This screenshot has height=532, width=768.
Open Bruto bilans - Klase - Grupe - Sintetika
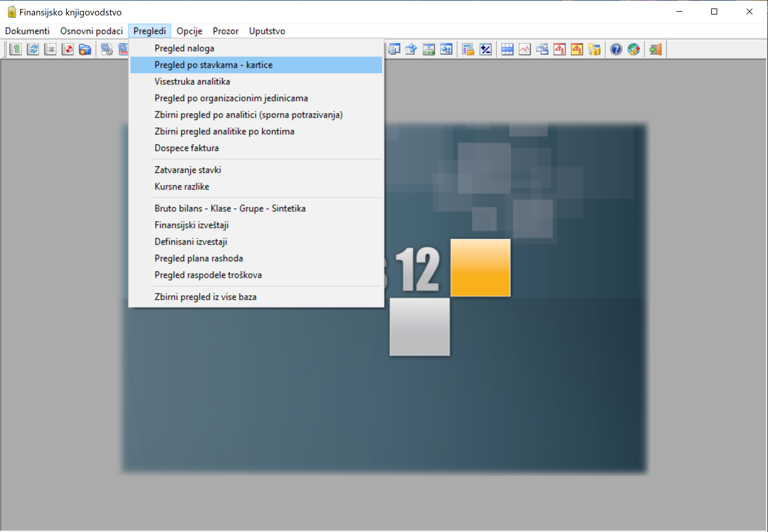point(256,209)
